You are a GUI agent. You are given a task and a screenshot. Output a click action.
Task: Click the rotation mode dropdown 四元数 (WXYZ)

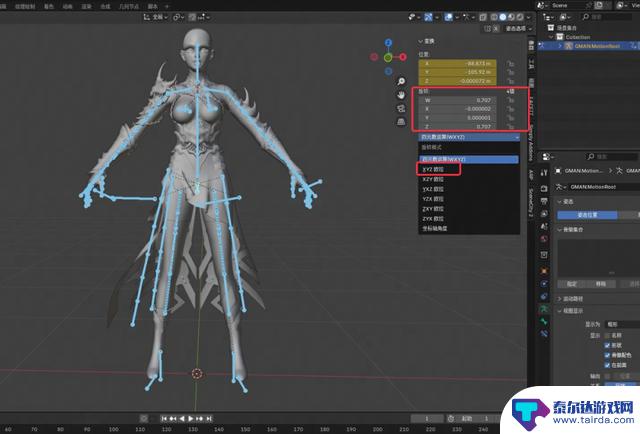click(x=469, y=137)
